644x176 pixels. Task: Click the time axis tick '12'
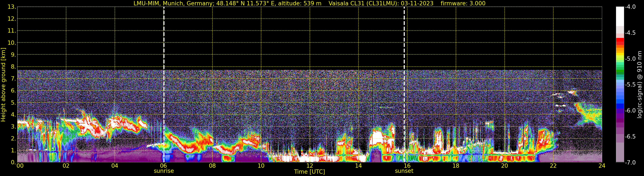click(x=310, y=166)
